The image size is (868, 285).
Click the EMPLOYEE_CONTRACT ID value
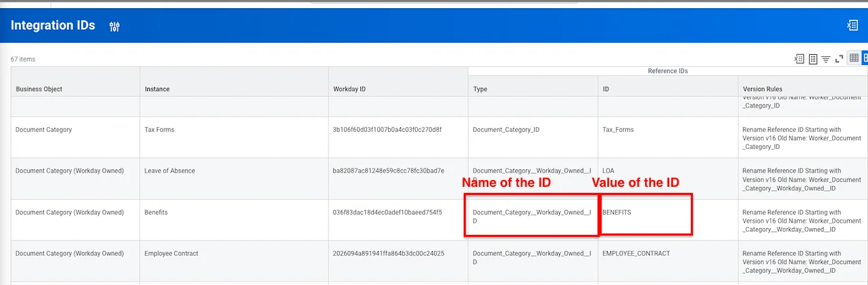(636, 253)
